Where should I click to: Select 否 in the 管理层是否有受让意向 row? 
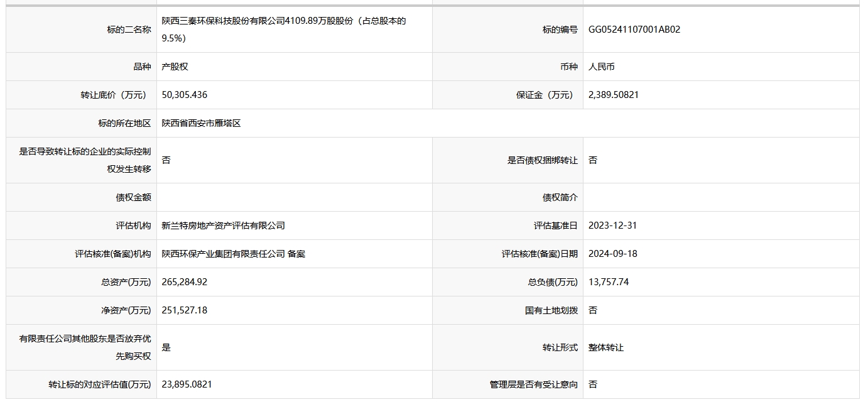coord(593,384)
